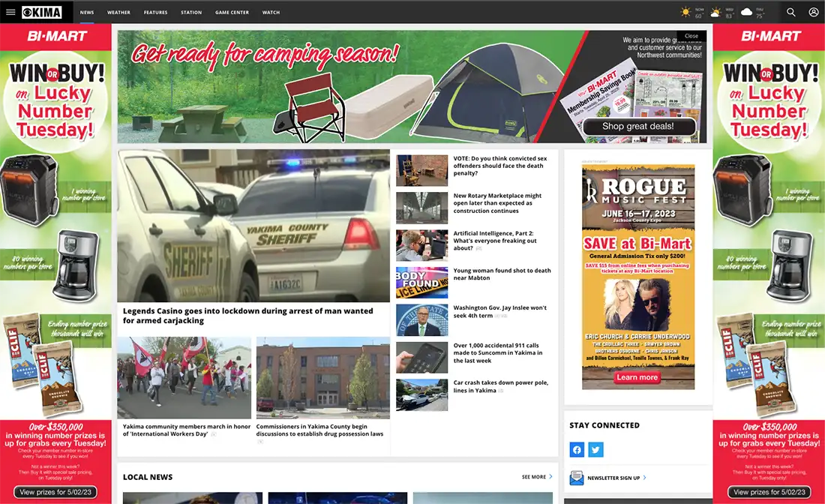
Task: Open Young woman found shot headline
Action: point(502,274)
